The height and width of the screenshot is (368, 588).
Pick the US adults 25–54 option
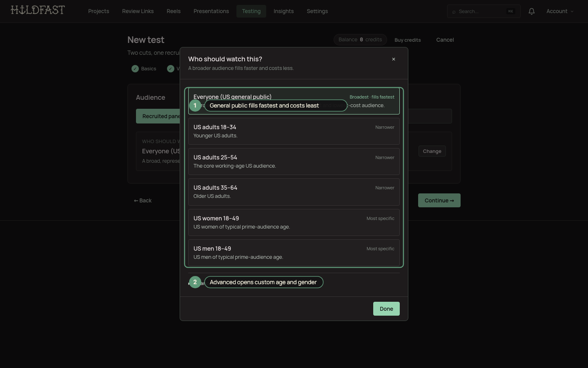point(294,162)
